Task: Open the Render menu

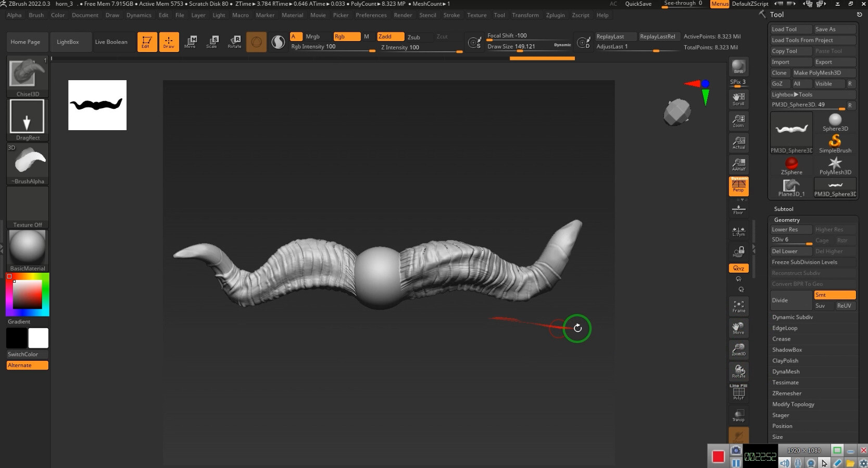Action: [403, 15]
